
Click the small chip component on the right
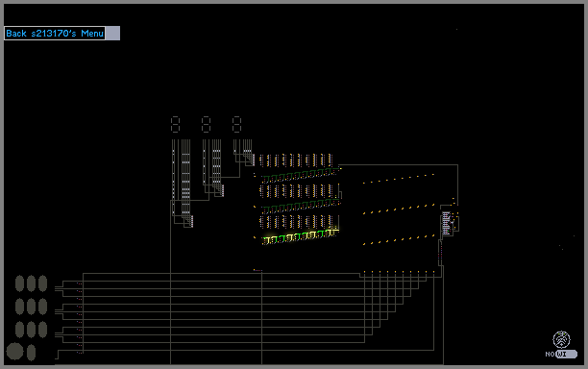point(446,223)
